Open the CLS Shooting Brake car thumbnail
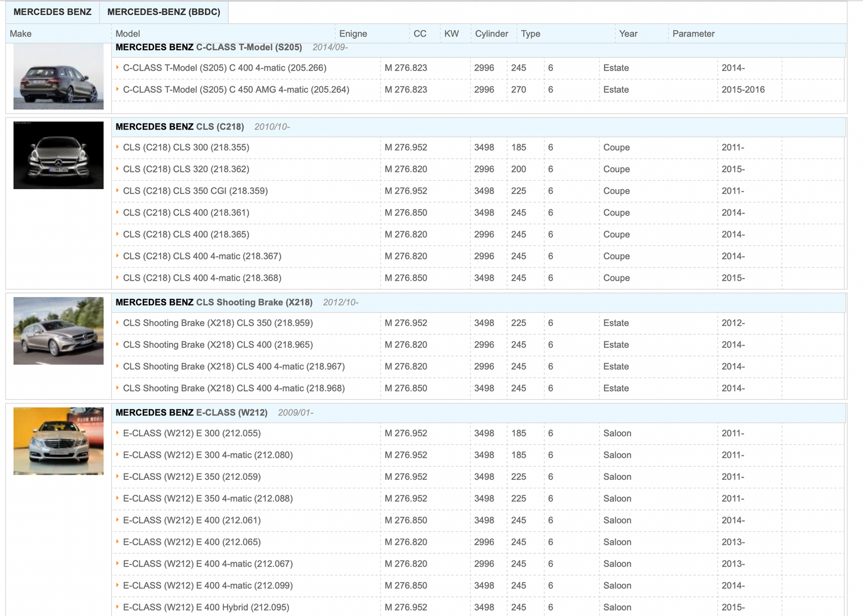 pos(59,331)
